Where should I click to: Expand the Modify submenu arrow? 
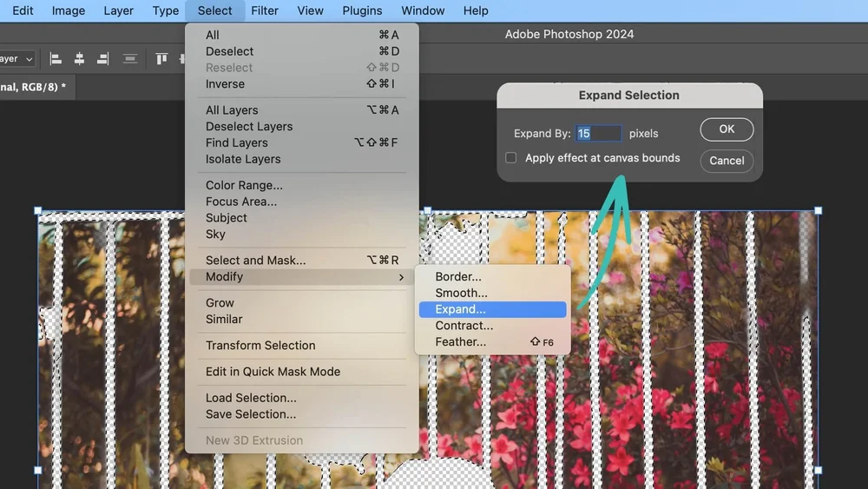(401, 277)
